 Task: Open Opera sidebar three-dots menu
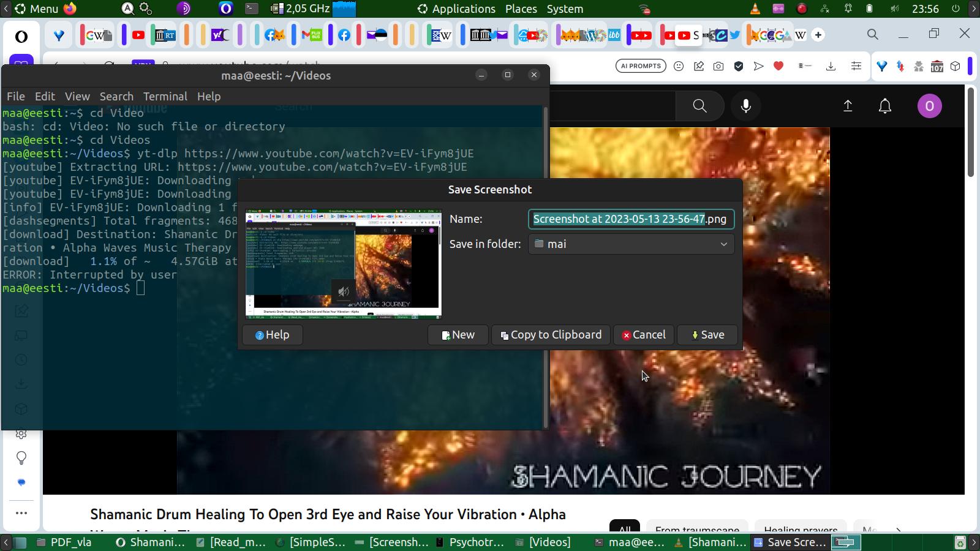[21, 513]
